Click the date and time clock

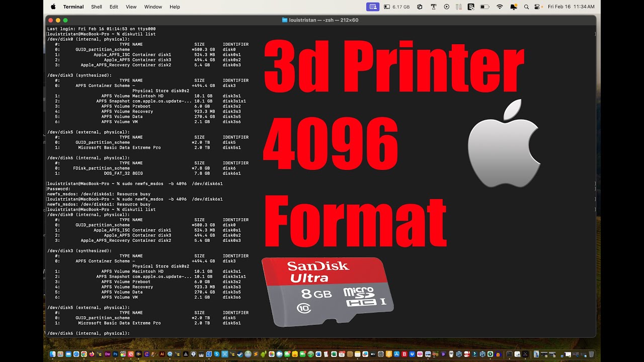tap(571, 7)
